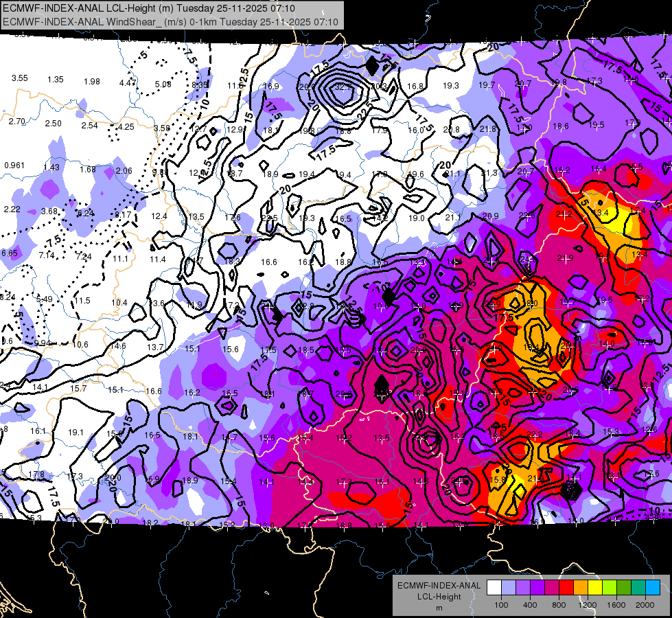
Task: Click the '13.7' wind shear value
Action: pos(155,347)
